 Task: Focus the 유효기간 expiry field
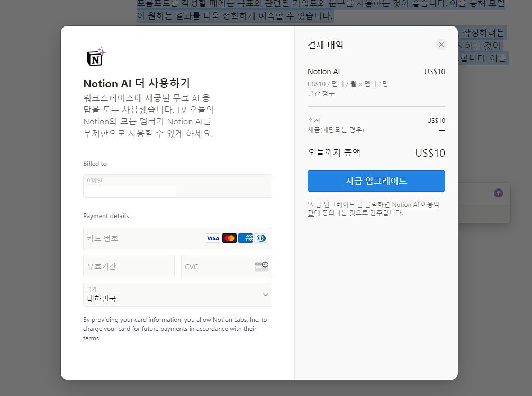129,266
